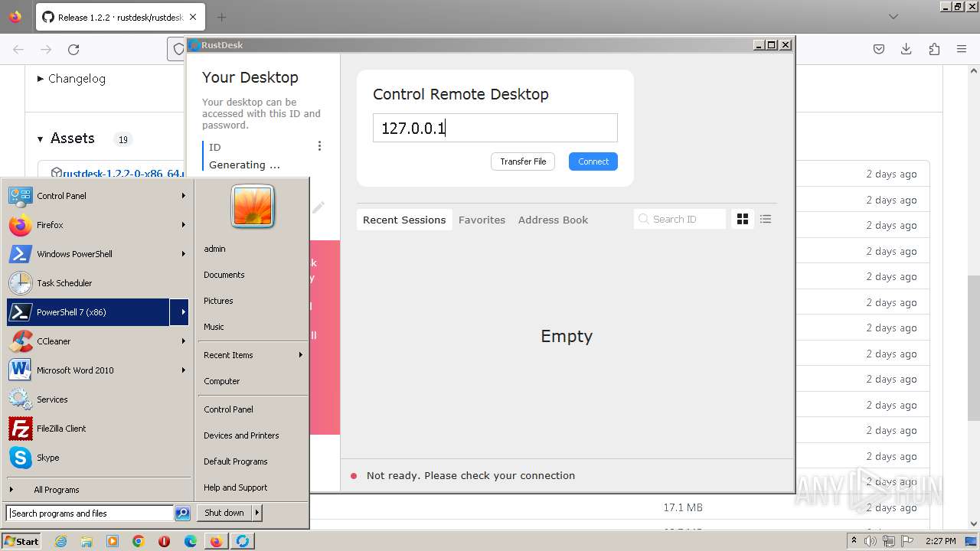The image size is (980, 551).
Task: Click the user account picture in the Start menu
Action: click(x=253, y=206)
